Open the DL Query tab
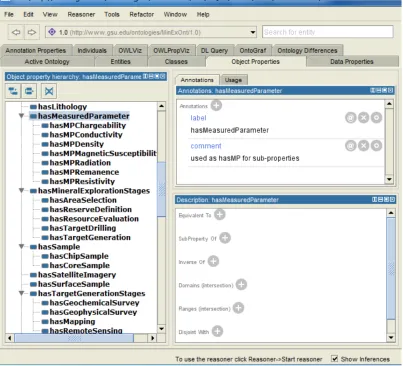 214,50
